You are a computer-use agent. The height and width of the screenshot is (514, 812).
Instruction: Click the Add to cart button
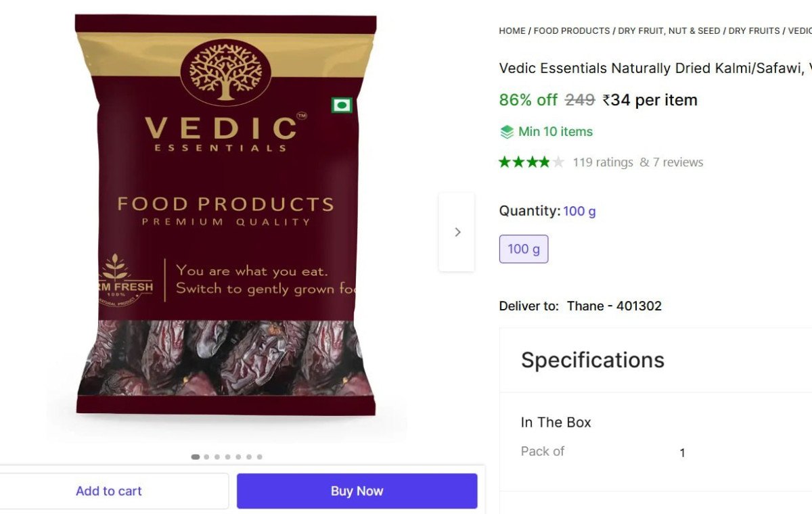109,490
